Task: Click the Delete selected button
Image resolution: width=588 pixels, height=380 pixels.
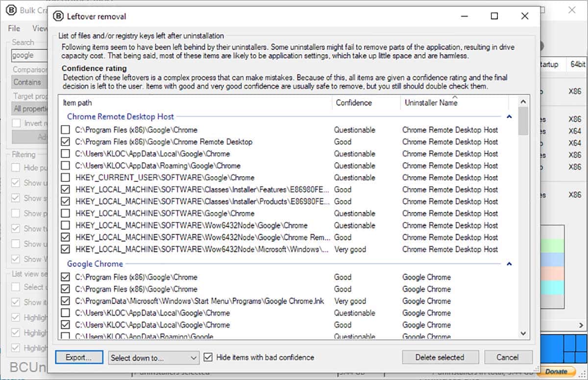Action: pos(440,357)
